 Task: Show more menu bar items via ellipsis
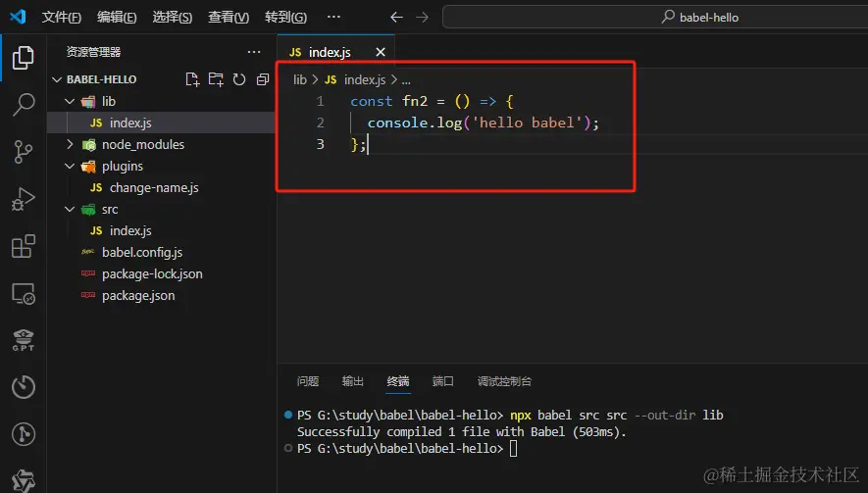333,17
